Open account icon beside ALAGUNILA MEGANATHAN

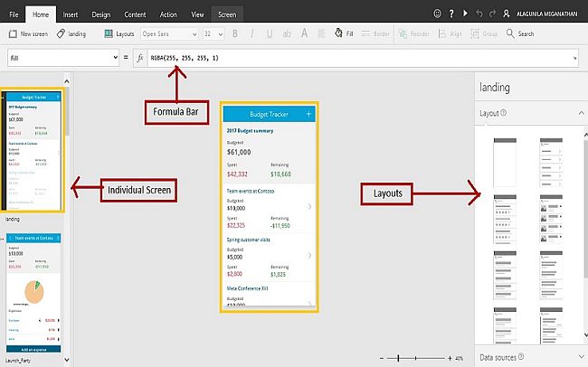[507, 14]
